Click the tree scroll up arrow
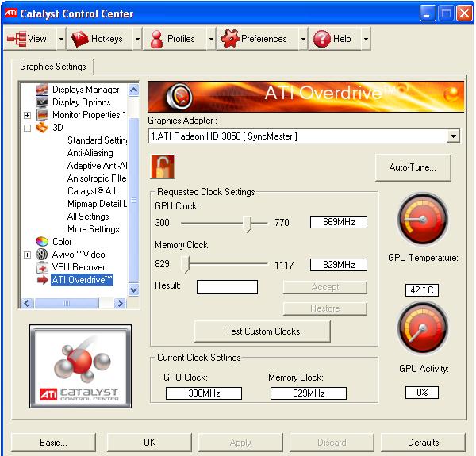476x456 pixels. pos(133,90)
